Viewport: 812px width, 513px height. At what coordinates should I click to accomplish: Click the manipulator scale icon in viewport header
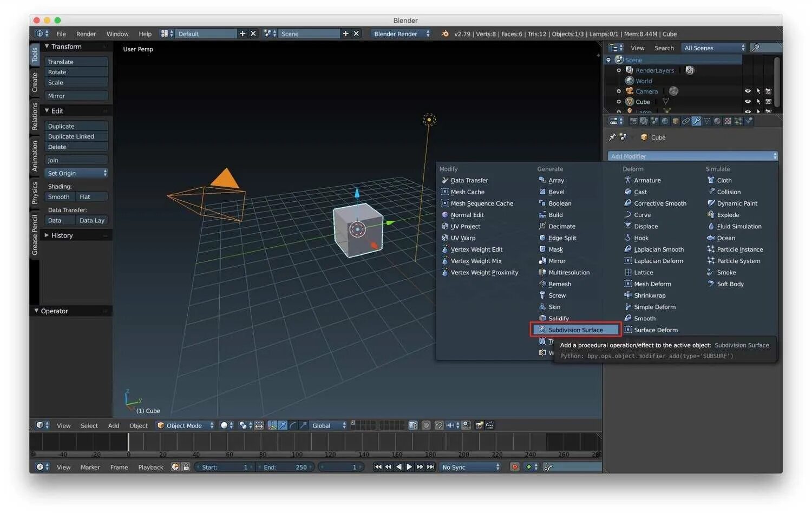pos(303,425)
